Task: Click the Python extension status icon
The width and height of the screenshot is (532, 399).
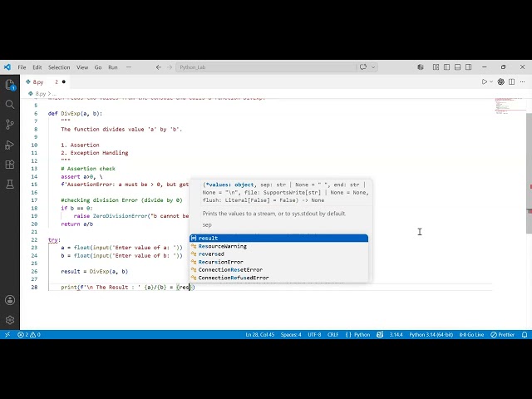Action: (x=380, y=334)
